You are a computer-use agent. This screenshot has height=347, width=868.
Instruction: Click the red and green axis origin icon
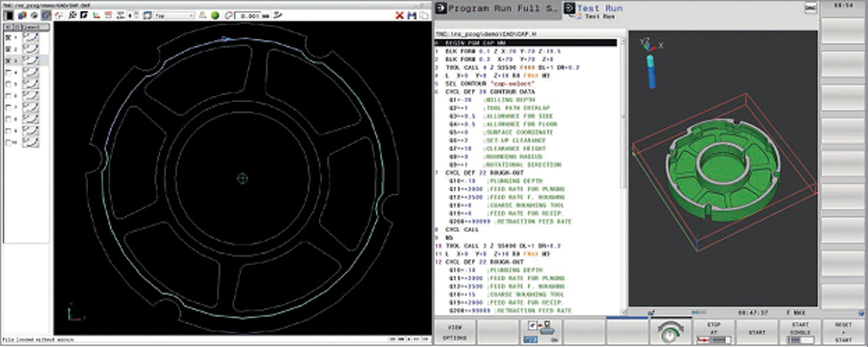pyautogui.click(x=96, y=15)
